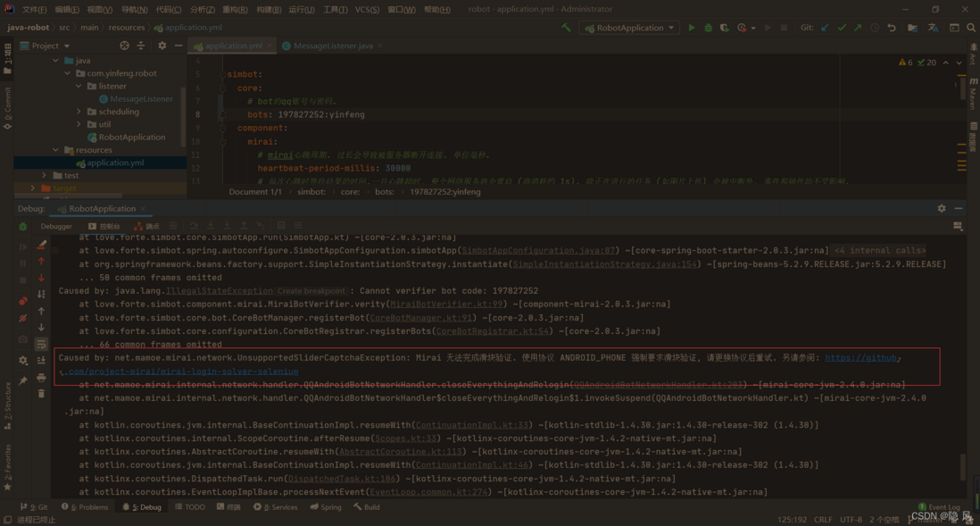Toggle fold marker beside simbot line
This screenshot has height=526, width=980.
pos(222,74)
